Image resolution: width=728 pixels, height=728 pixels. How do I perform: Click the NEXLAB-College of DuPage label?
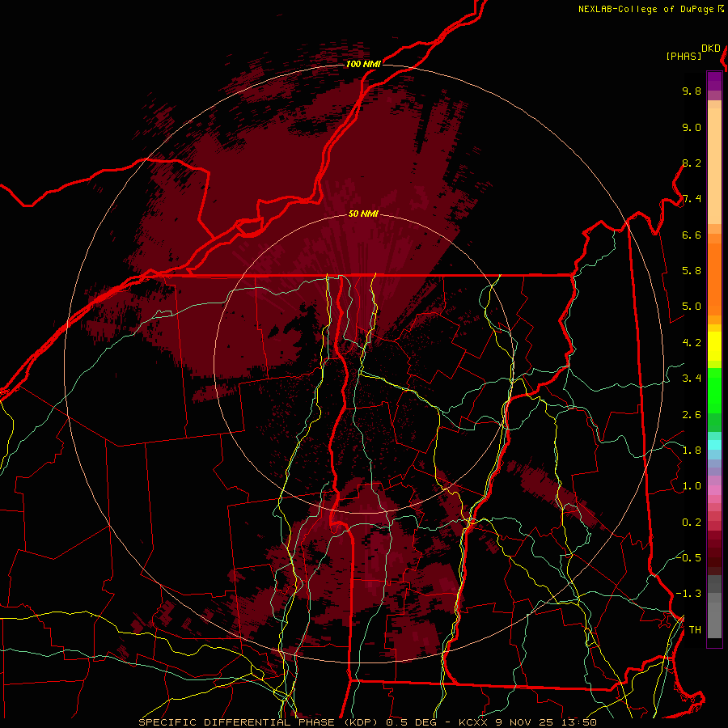pos(645,9)
